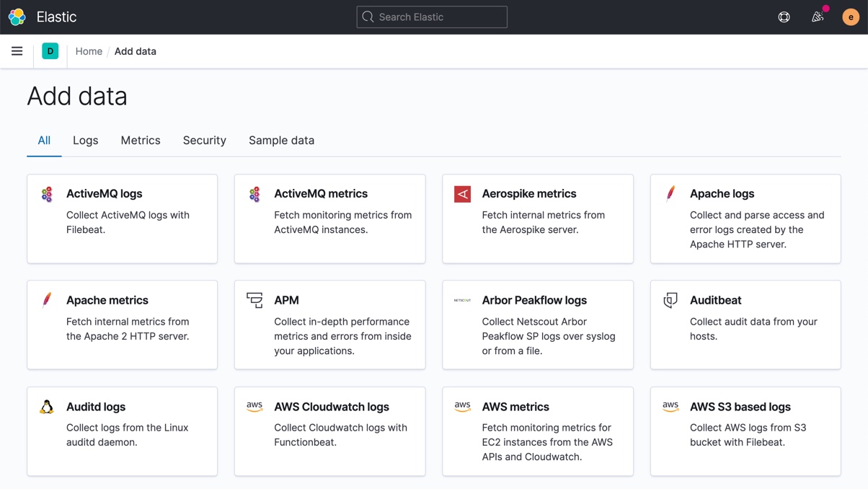This screenshot has width=868, height=489.
Task: Focus the Search Elastic field
Action: (x=432, y=17)
